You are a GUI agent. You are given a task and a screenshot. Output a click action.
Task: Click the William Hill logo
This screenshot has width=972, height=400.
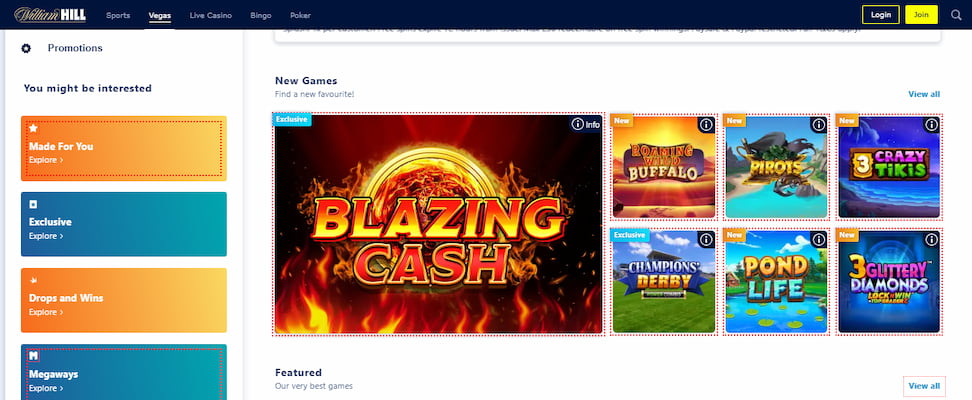(50, 15)
